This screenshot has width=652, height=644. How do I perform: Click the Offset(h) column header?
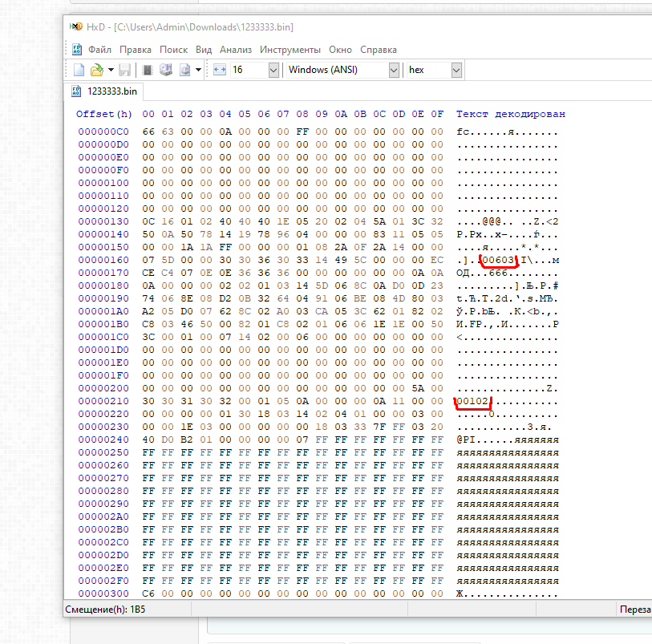pos(104,114)
